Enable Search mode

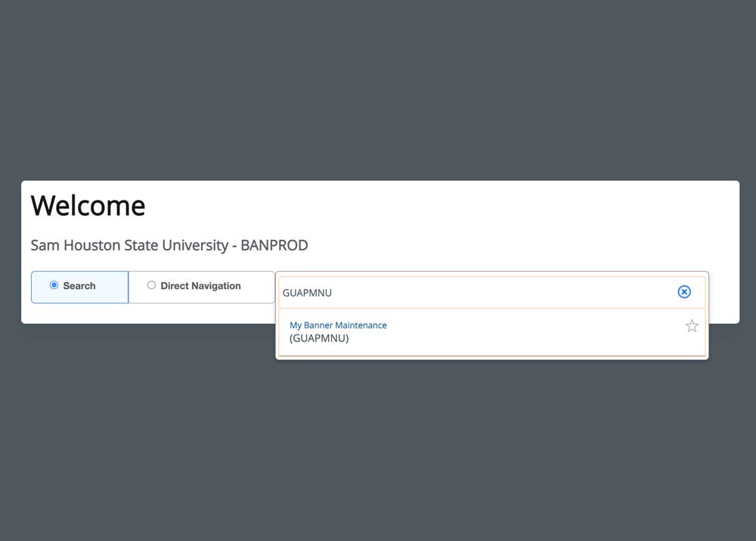pyautogui.click(x=54, y=285)
